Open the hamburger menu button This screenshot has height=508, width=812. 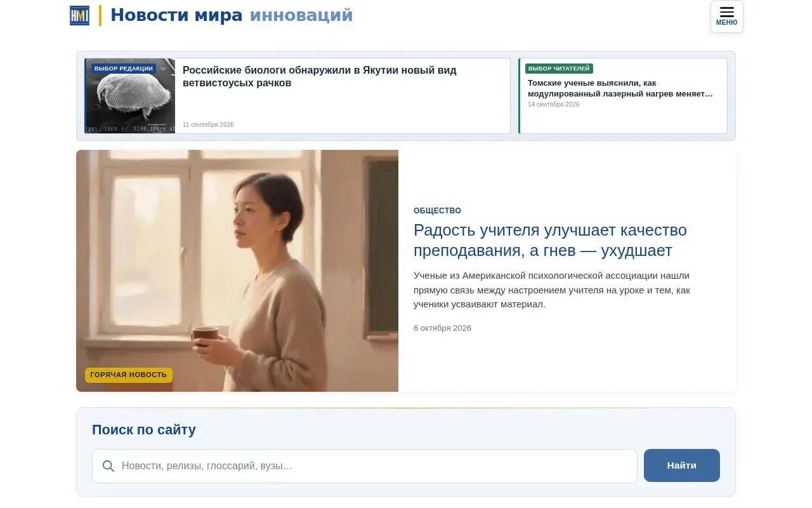726,17
